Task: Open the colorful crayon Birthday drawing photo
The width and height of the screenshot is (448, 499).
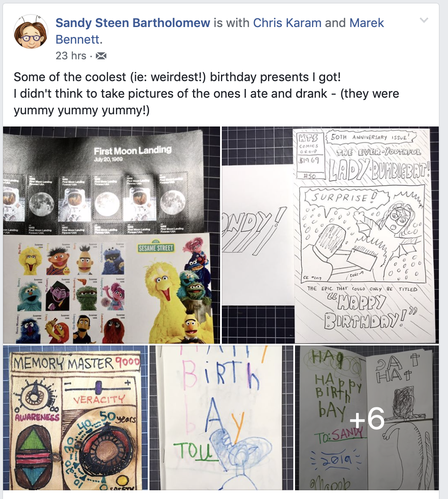Action: coord(221,417)
